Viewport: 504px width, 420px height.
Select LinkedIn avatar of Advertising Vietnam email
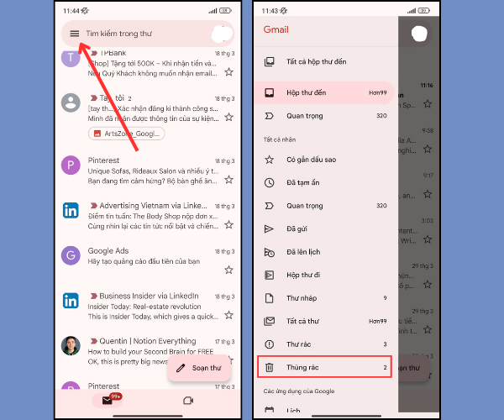71,211
